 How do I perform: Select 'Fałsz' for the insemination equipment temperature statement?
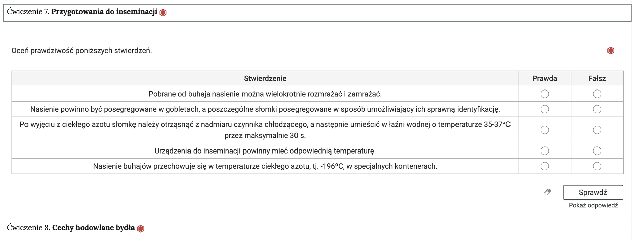[597, 151]
